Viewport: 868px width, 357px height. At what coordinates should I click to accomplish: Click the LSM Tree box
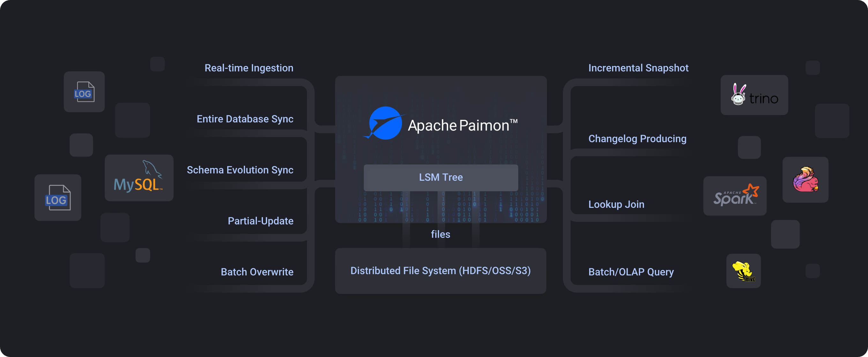click(x=441, y=177)
